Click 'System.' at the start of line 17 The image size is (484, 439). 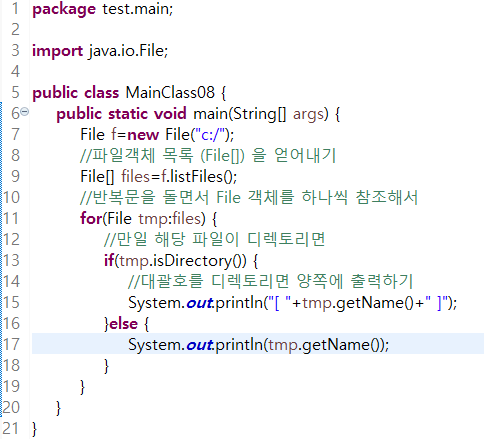point(156,345)
